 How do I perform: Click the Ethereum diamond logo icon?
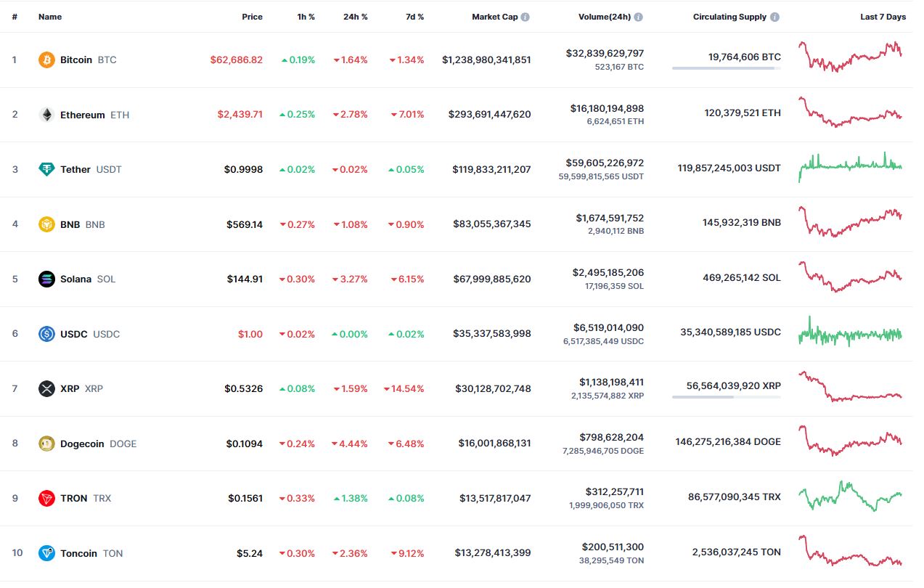pos(46,115)
